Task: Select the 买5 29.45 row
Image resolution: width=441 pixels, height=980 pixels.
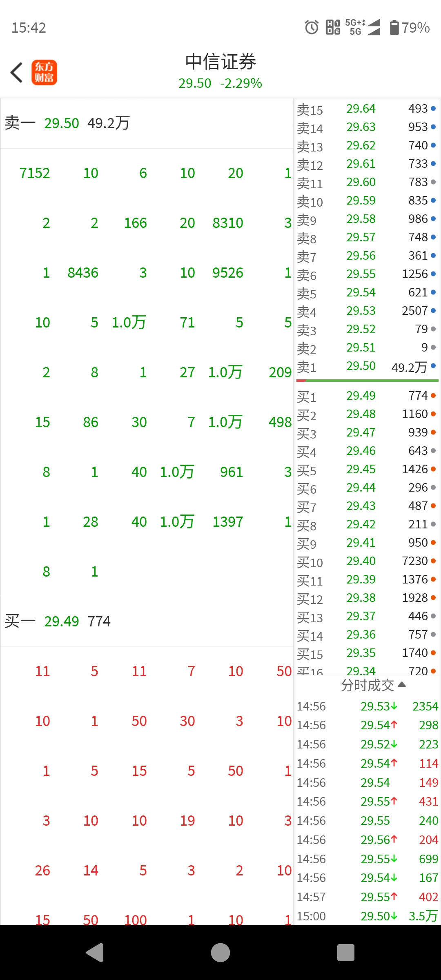Action: click(x=367, y=470)
